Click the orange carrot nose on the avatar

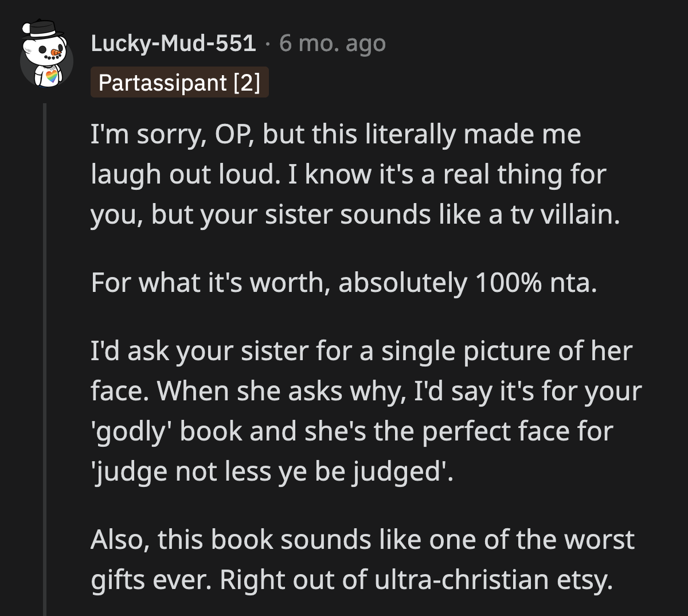pos(55,53)
